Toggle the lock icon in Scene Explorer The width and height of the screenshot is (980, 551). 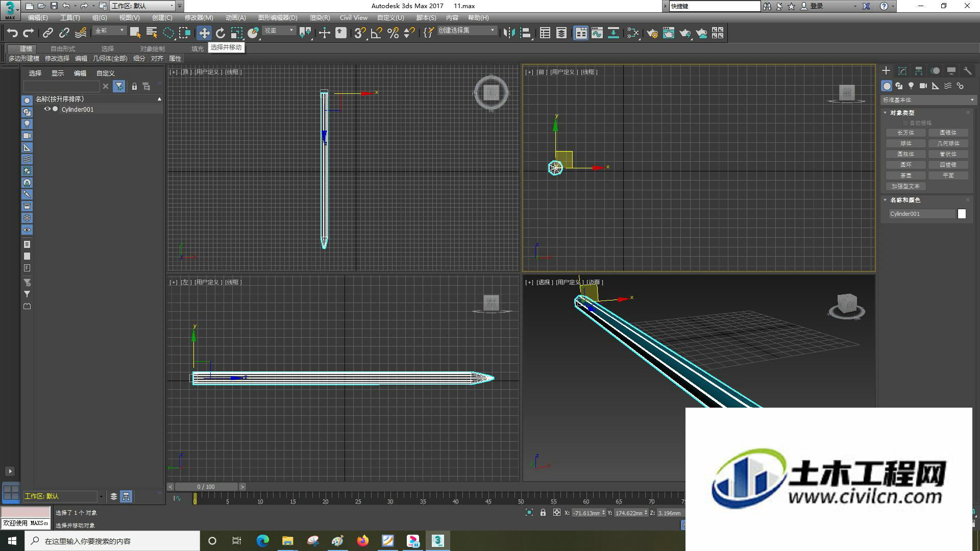pos(134,86)
